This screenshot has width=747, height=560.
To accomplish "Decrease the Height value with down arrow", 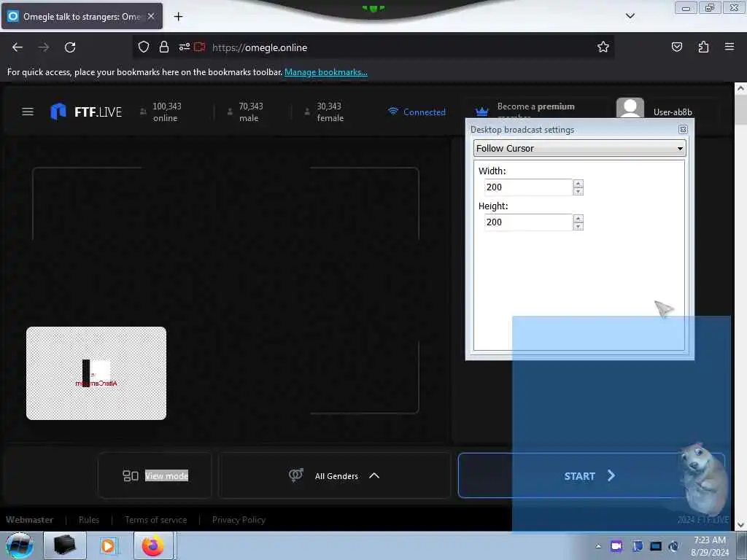I will tap(578, 226).
